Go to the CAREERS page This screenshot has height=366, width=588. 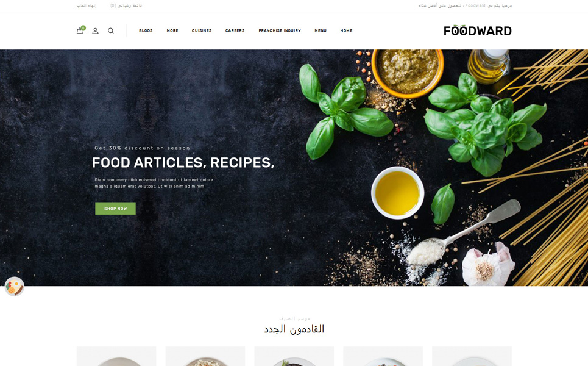click(235, 30)
